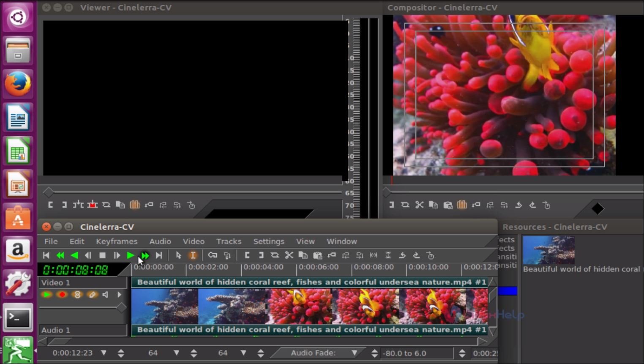Start fast reverse playback
Screen dimensions: 644x364
60,255
